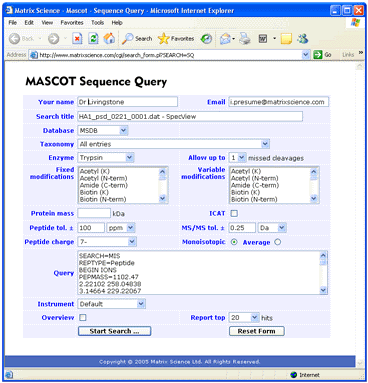368x383 pixels.
Task: Select Biotin (K) in Fixed modifications
Action: point(94,192)
